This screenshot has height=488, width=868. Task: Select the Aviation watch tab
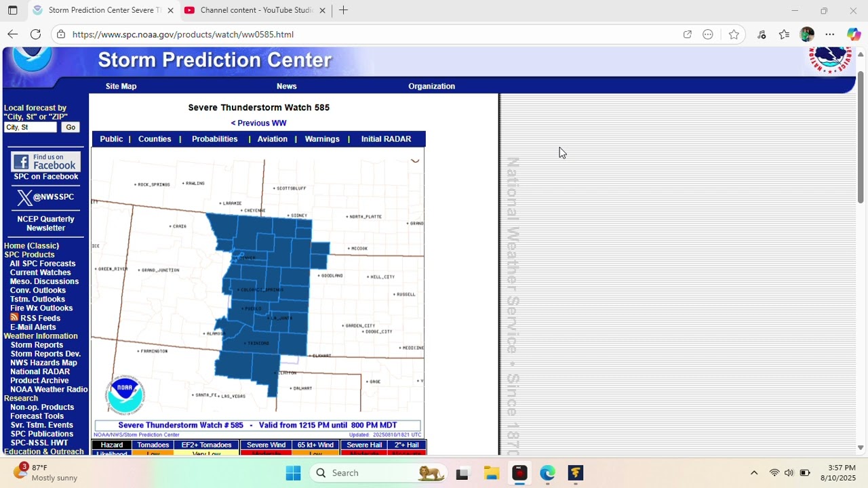pos(273,139)
